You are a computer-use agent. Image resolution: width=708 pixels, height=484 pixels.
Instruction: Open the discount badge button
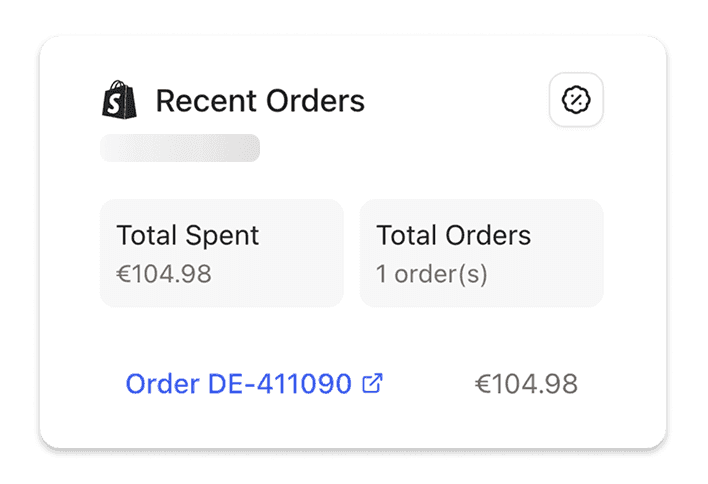click(x=576, y=101)
